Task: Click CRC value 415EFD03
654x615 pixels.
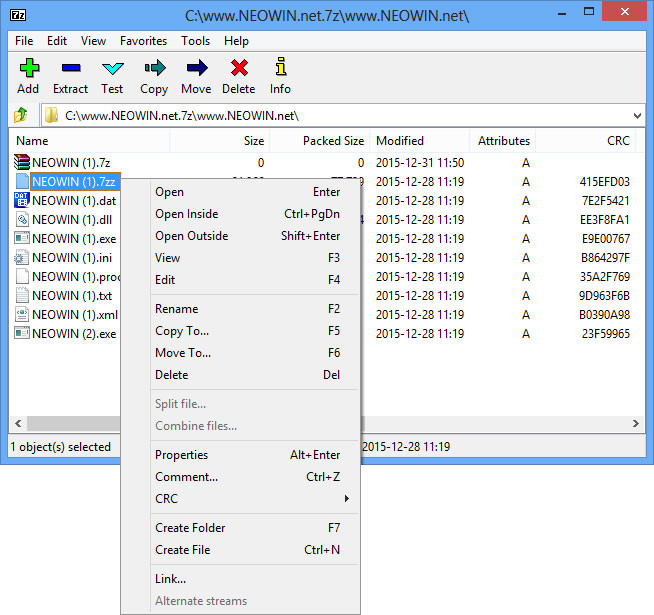Action: (x=604, y=181)
